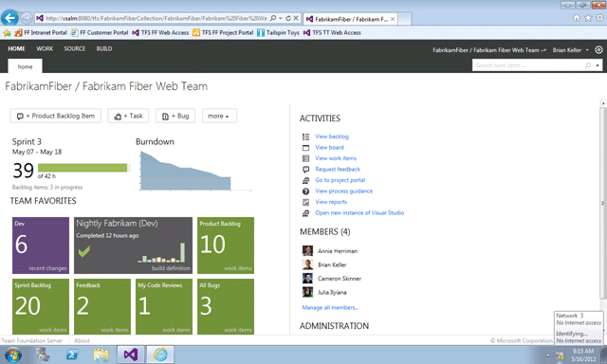This screenshot has width=607, height=364.
Task: Open the Dev recent changes purple tile
Action: [x=41, y=246]
